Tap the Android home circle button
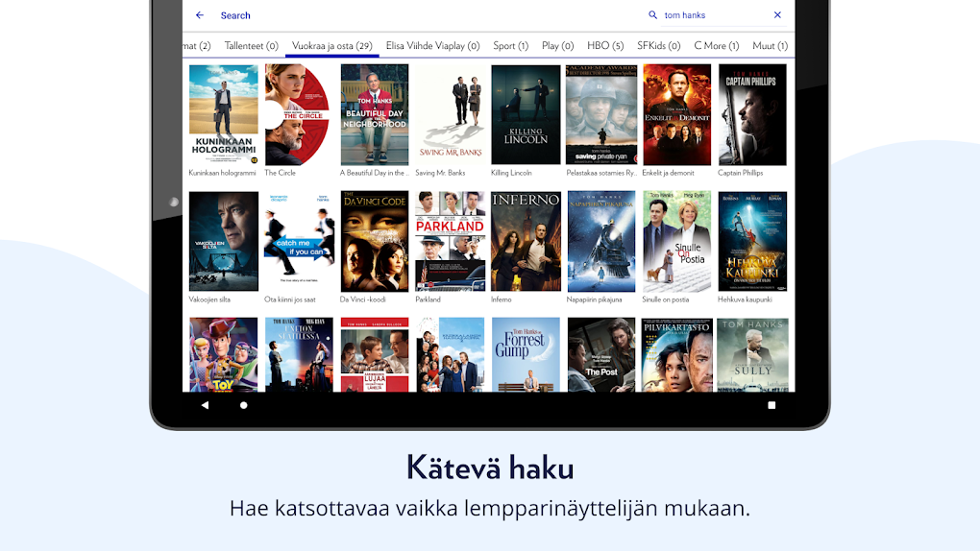 (244, 405)
